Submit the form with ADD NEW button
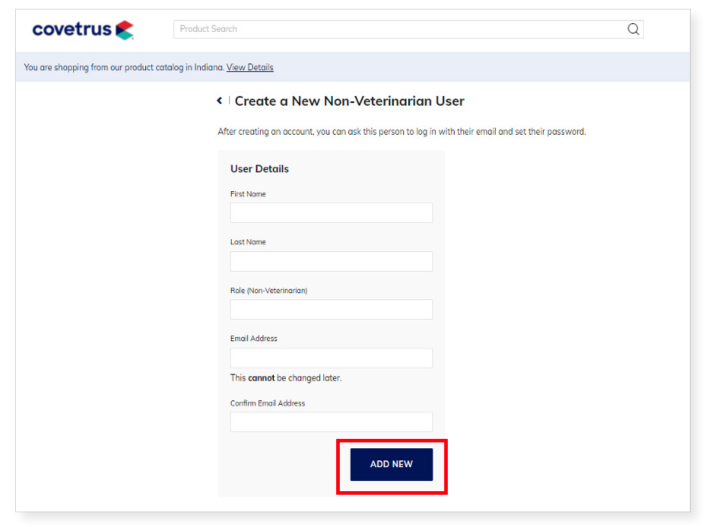Image resolution: width=706 pixels, height=527 pixels. coord(391,464)
